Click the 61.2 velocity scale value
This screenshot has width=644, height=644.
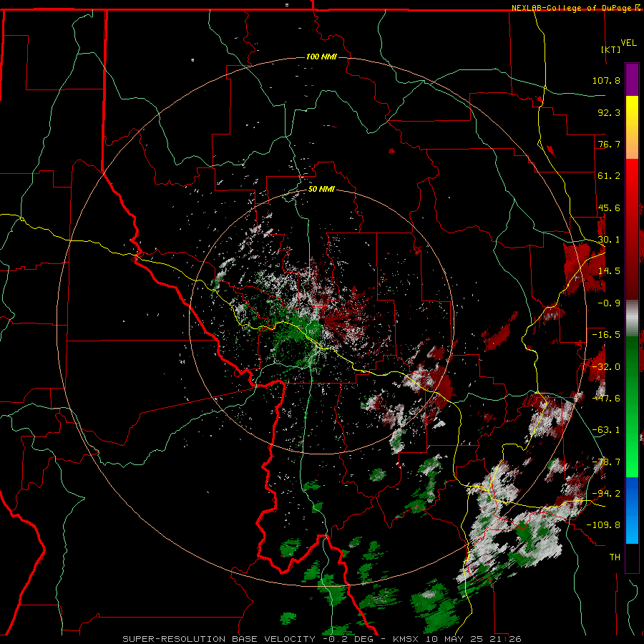pos(609,176)
